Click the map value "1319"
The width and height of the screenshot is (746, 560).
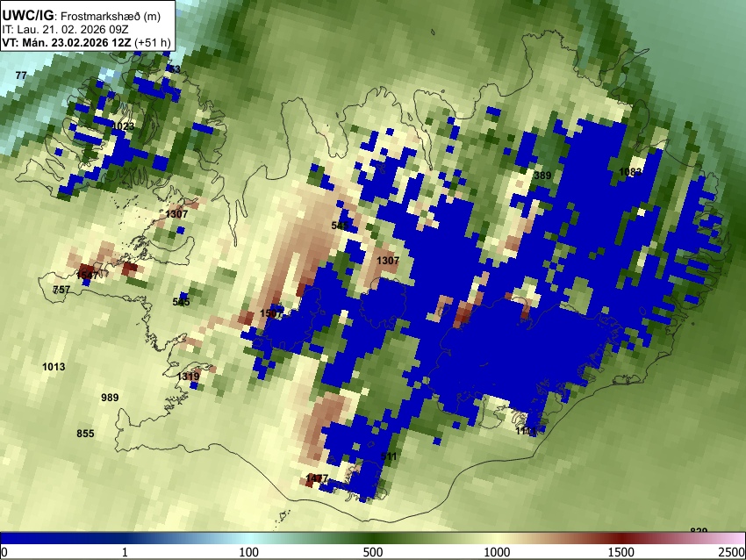coord(188,377)
